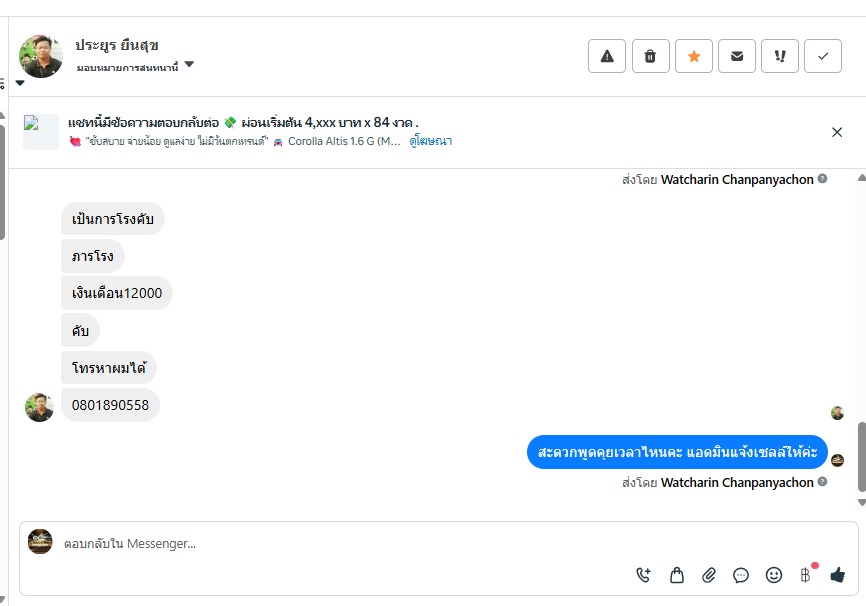
Task: Dismiss the ad reply banner
Action: (837, 132)
